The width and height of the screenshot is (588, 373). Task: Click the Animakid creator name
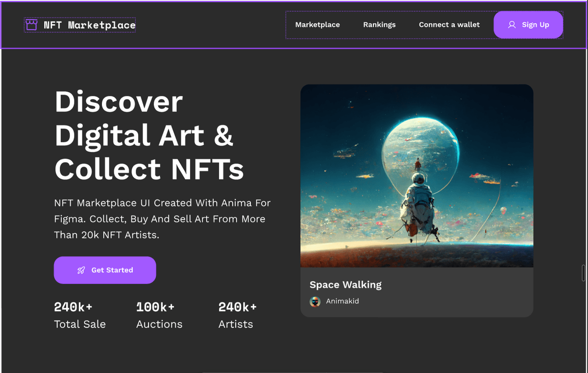click(x=343, y=301)
